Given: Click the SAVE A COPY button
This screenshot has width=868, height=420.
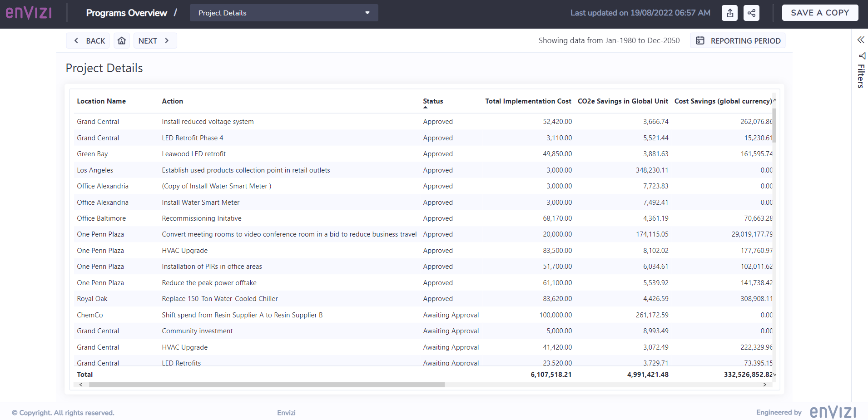Looking at the screenshot, I should (x=820, y=13).
